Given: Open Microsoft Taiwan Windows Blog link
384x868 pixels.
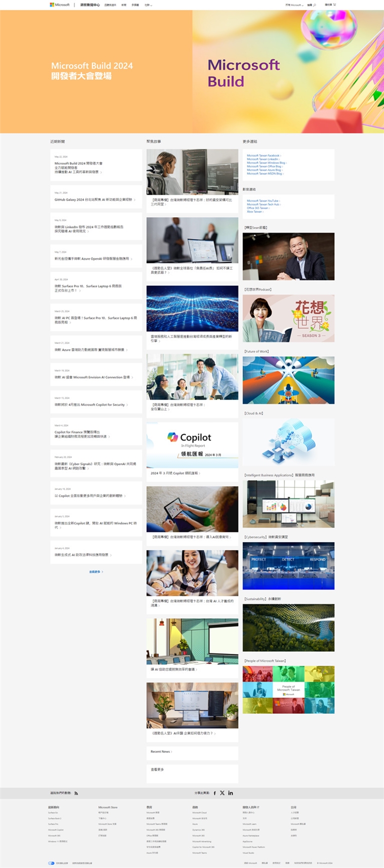Looking at the screenshot, I should [267, 163].
